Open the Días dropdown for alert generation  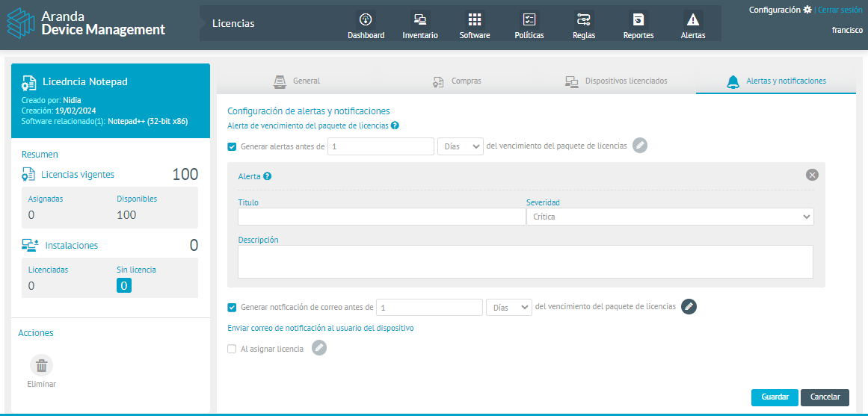[461, 146]
